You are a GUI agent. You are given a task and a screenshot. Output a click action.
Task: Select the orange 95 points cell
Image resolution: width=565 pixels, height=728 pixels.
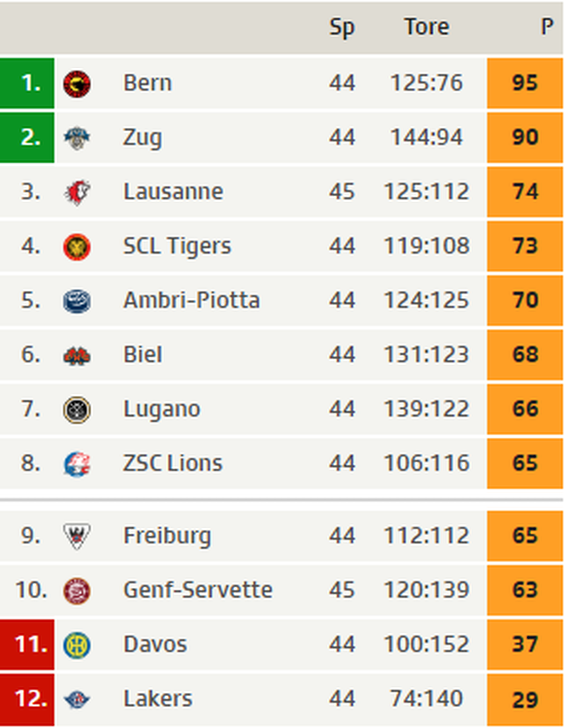pos(524,83)
